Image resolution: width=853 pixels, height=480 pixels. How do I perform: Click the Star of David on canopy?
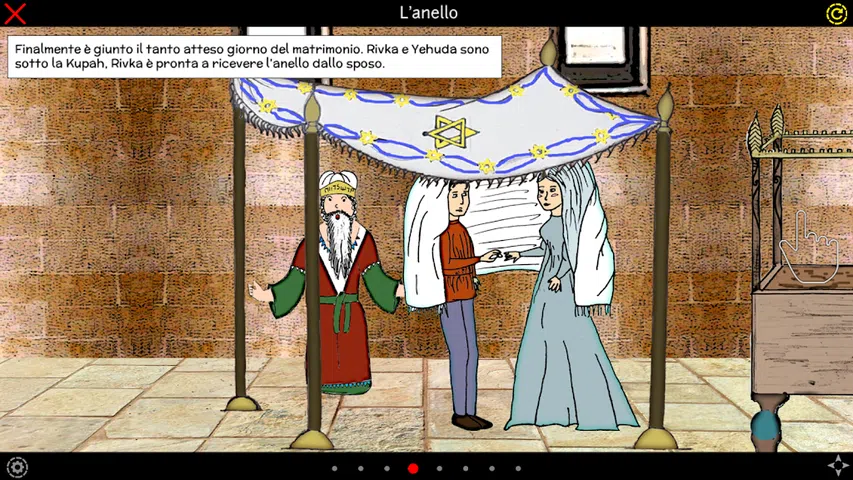click(451, 132)
